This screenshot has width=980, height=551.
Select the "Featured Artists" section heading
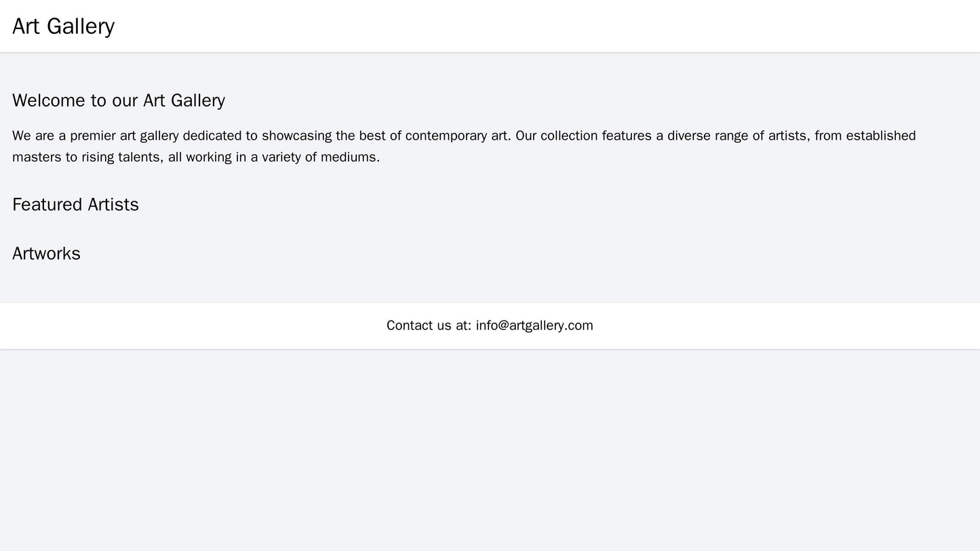(x=75, y=204)
